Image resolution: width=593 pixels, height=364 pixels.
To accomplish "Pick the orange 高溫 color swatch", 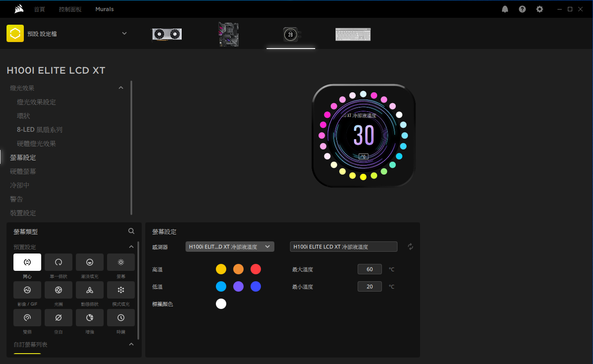I will [x=238, y=269].
